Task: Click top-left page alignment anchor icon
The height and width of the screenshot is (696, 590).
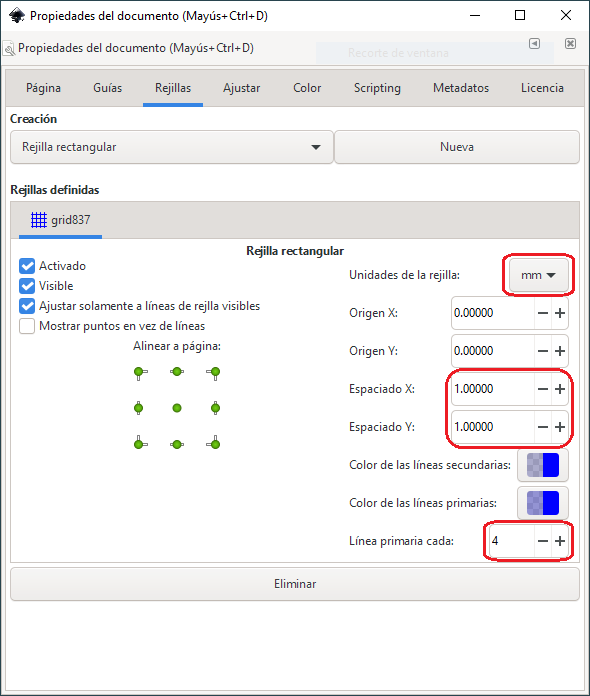Action: (140, 373)
